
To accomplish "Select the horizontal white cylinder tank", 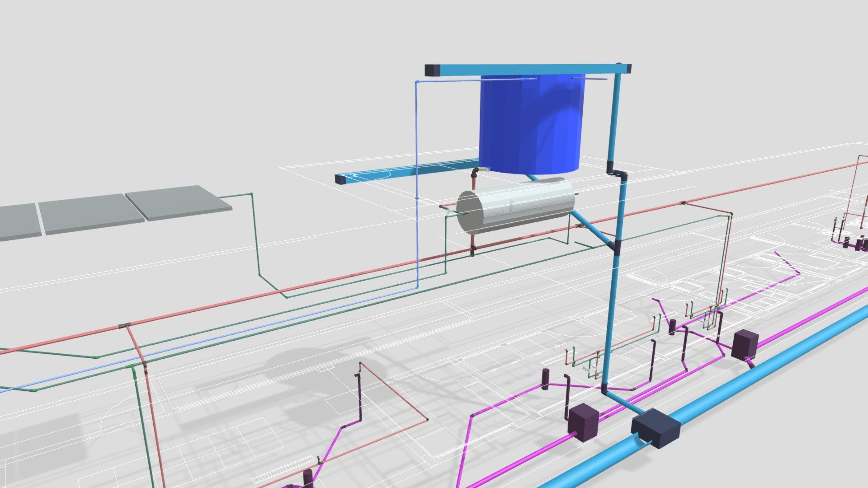I will [x=515, y=206].
